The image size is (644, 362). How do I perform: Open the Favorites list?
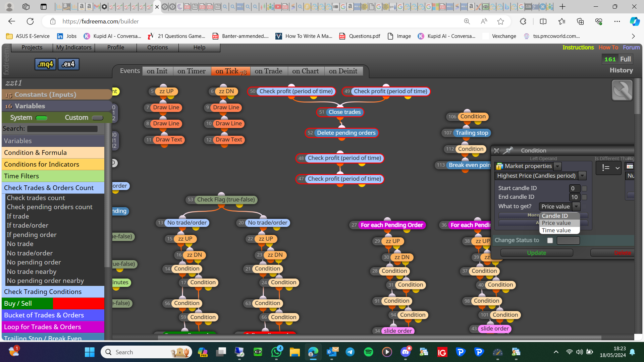click(x=562, y=21)
